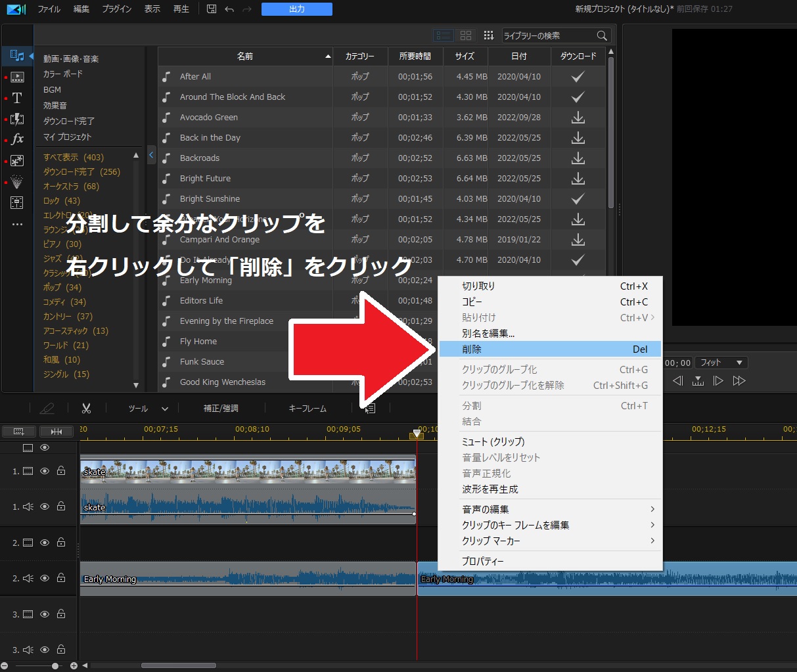This screenshot has height=672, width=797.
Task: Filter by オーケストラ (68) genre
Action: coord(71,187)
